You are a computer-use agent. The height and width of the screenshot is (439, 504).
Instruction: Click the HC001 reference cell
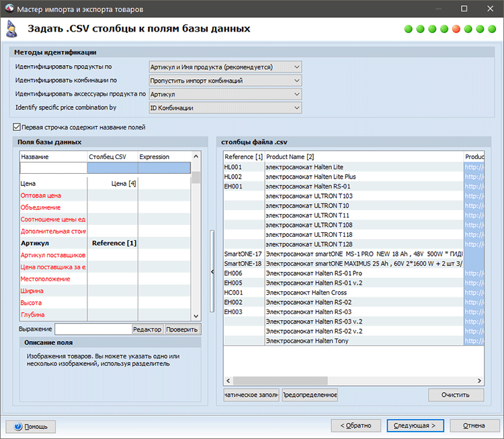tap(244, 293)
